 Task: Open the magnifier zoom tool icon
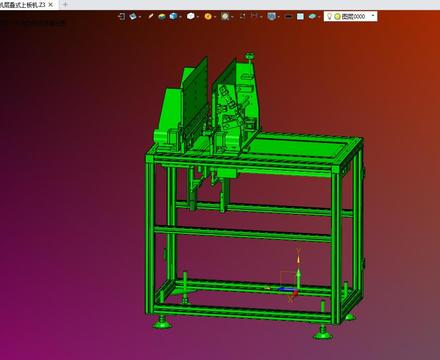tap(225, 16)
